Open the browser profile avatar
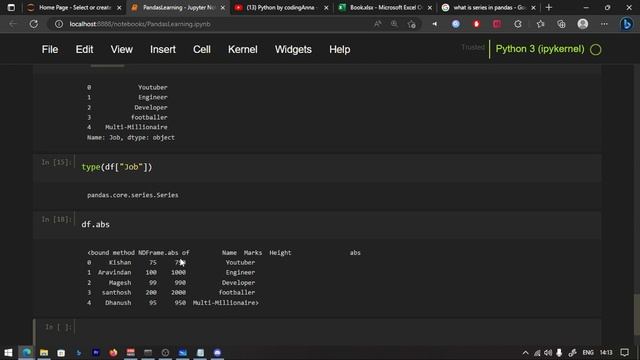This screenshot has height=360, width=640. coord(583,24)
